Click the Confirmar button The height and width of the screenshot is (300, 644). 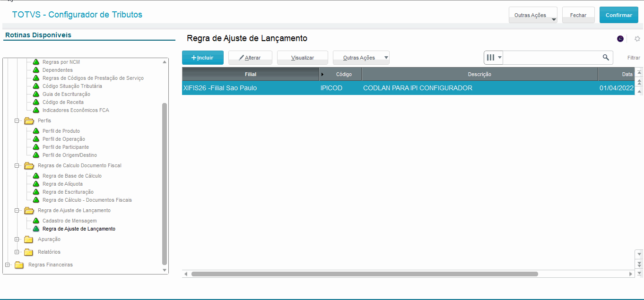[x=619, y=15]
